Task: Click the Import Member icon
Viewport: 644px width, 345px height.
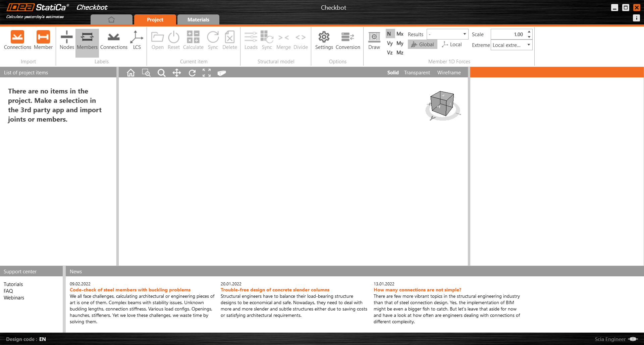Action: click(x=43, y=37)
